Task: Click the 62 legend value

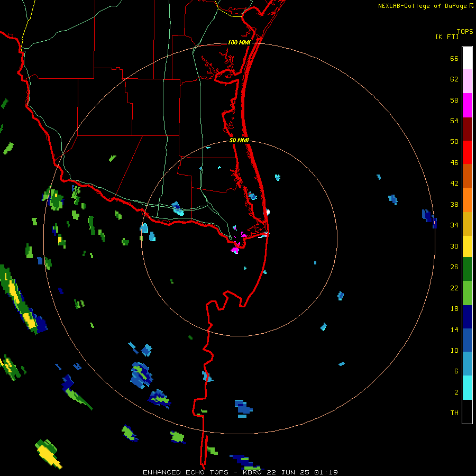Action: [454, 79]
